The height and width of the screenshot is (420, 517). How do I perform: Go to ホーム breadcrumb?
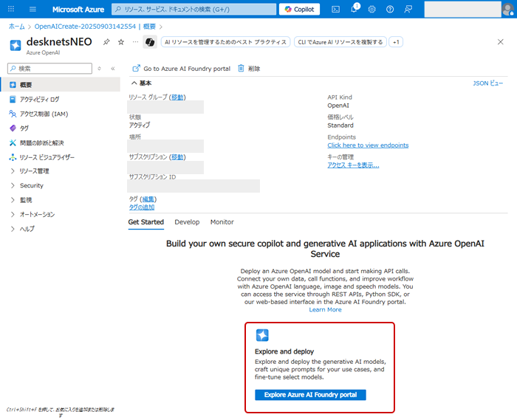[x=16, y=27]
